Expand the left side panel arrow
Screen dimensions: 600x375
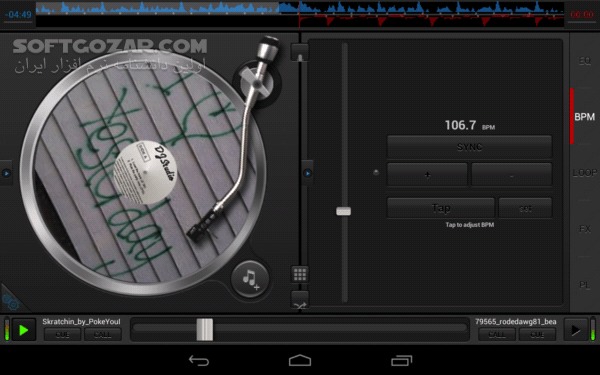[x=6, y=173]
